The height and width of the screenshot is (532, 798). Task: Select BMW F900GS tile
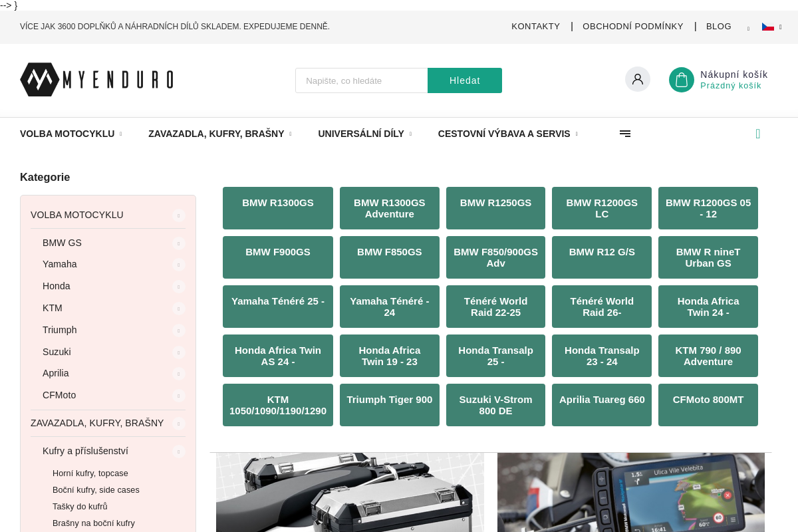click(278, 257)
